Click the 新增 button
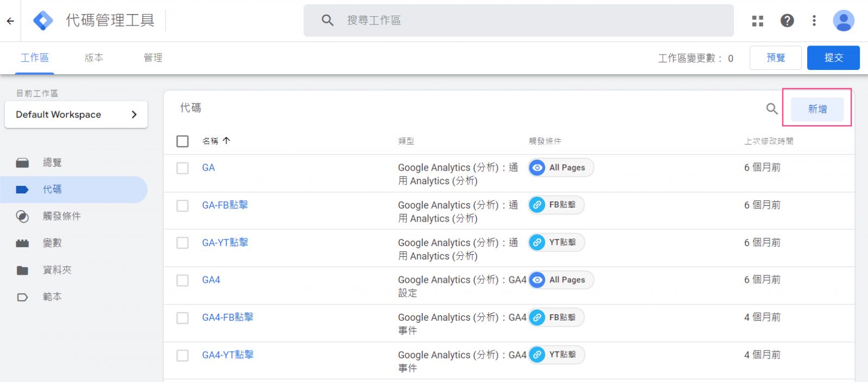The height and width of the screenshot is (382, 868). 817,109
